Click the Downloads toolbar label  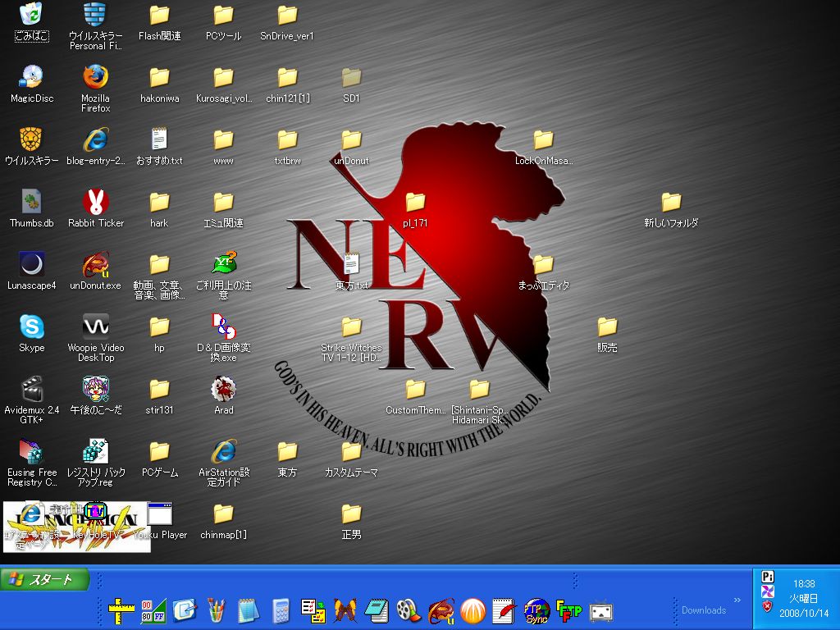click(703, 610)
